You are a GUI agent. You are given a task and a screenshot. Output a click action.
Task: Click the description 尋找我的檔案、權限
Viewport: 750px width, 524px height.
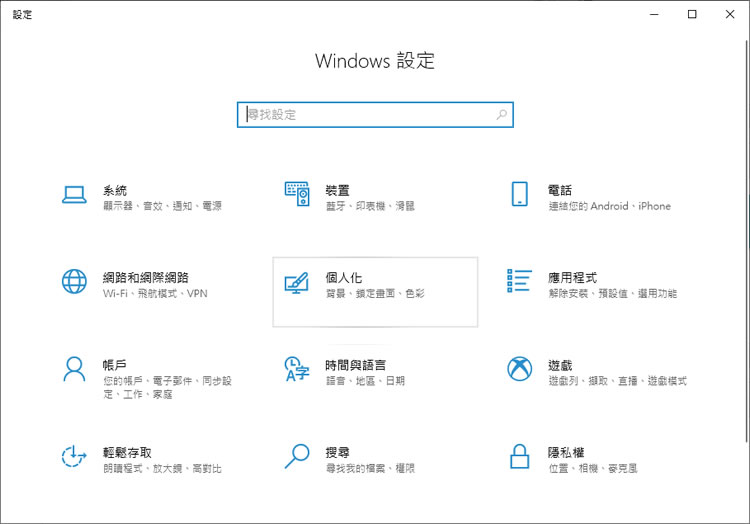pyautogui.click(x=370, y=468)
